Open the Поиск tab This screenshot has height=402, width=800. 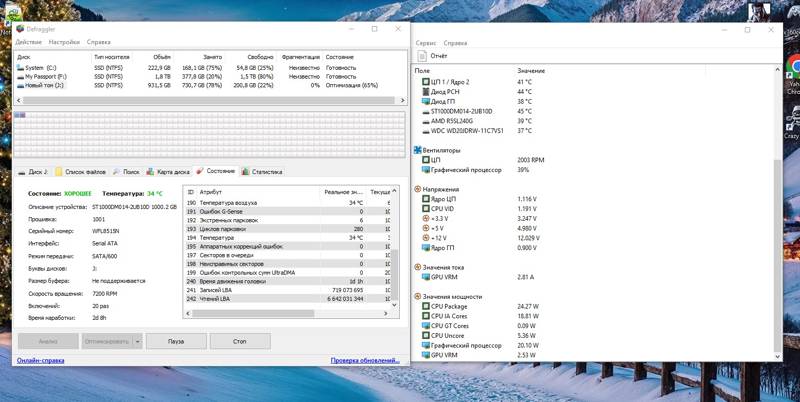point(127,172)
